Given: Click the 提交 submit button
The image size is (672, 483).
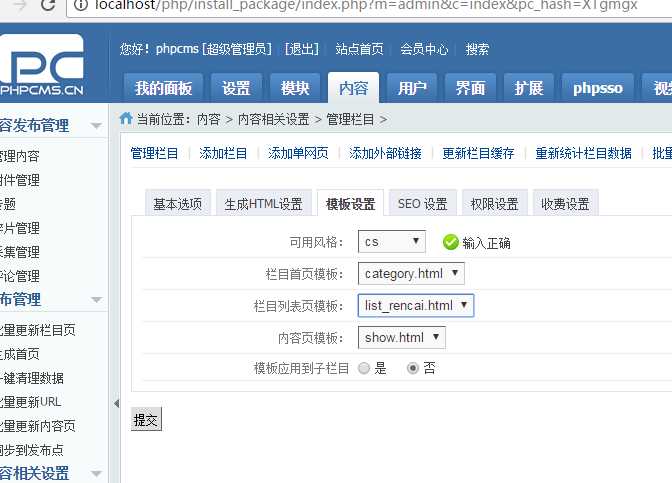Looking at the screenshot, I should click(146, 419).
